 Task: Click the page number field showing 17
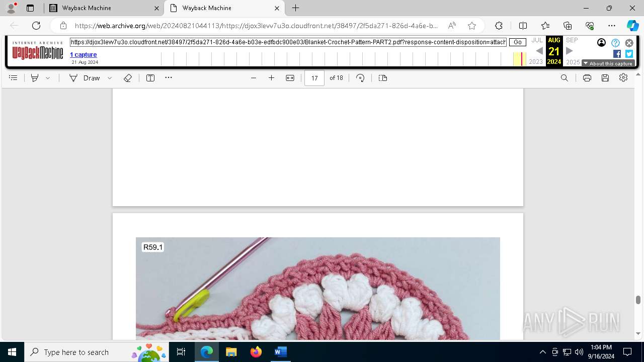click(x=314, y=78)
